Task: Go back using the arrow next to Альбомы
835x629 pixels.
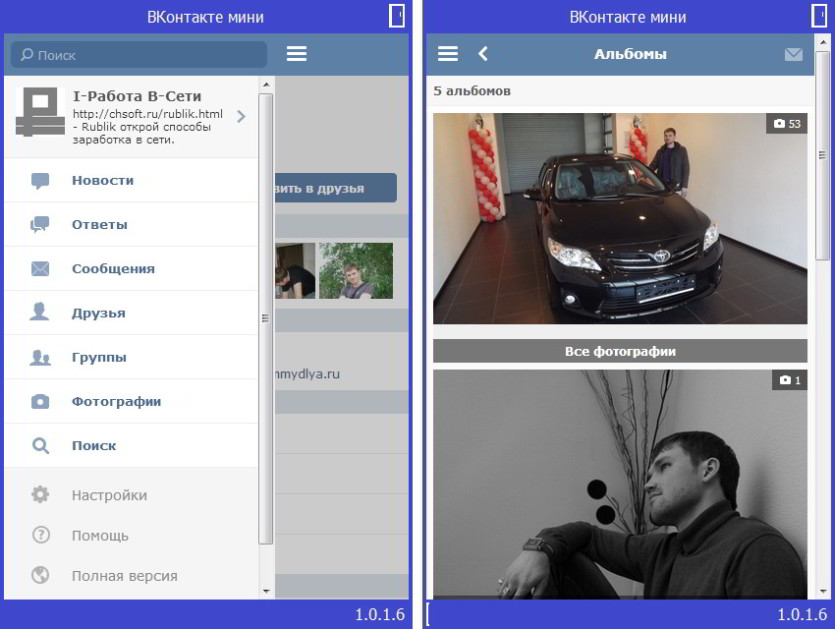Action: pos(483,54)
